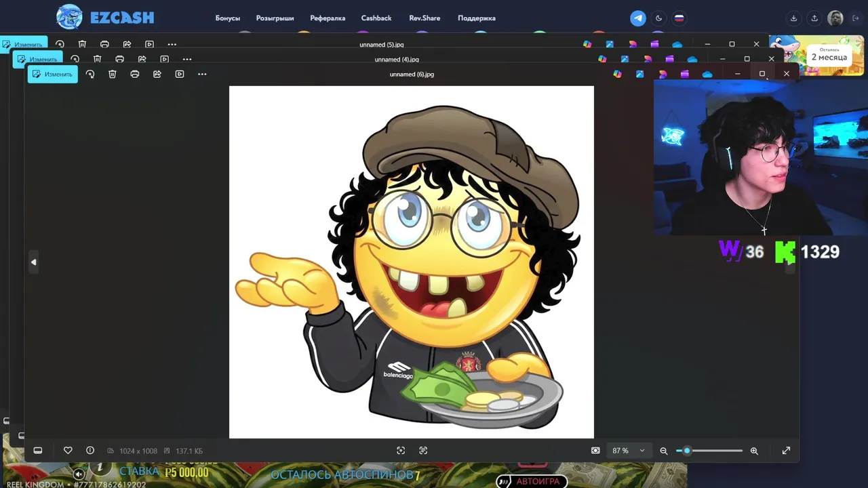Image resolution: width=868 pixels, height=488 pixels.
Task: Print from the unnamed (4).jpg window
Action: point(119,60)
